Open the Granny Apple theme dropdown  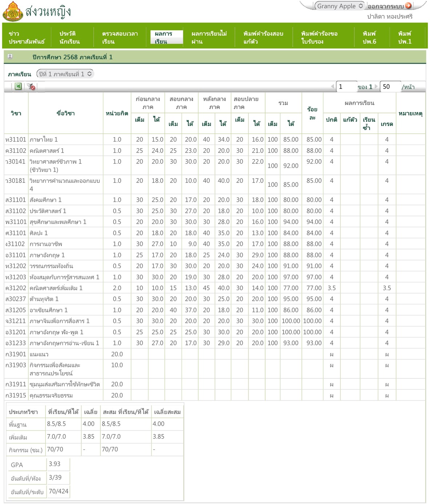tap(339, 6)
